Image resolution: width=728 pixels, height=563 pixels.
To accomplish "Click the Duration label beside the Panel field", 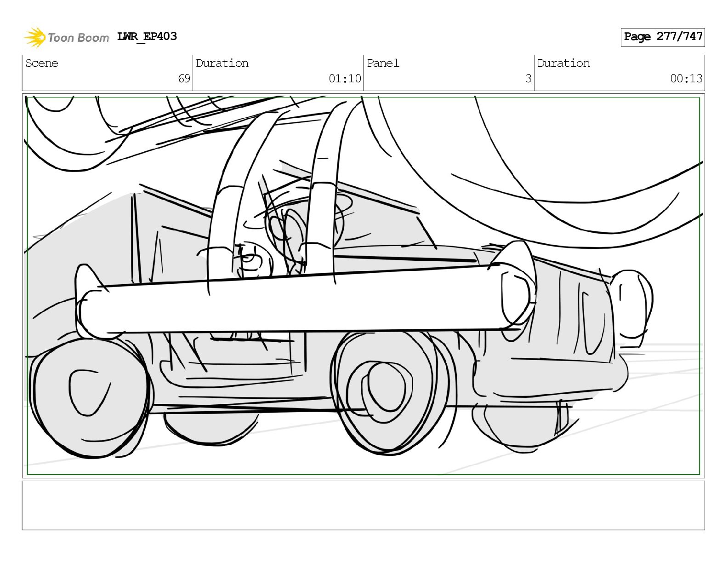I will 563,63.
